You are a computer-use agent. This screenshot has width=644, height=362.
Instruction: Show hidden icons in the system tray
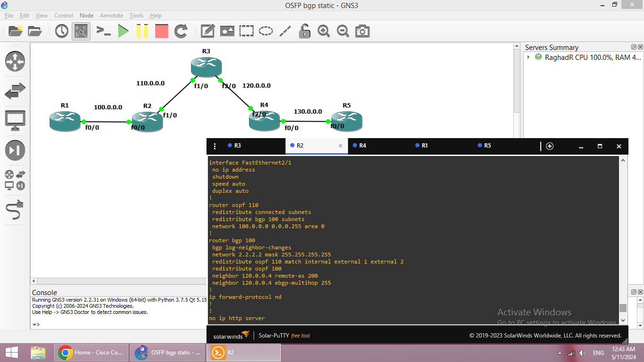[560, 353]
